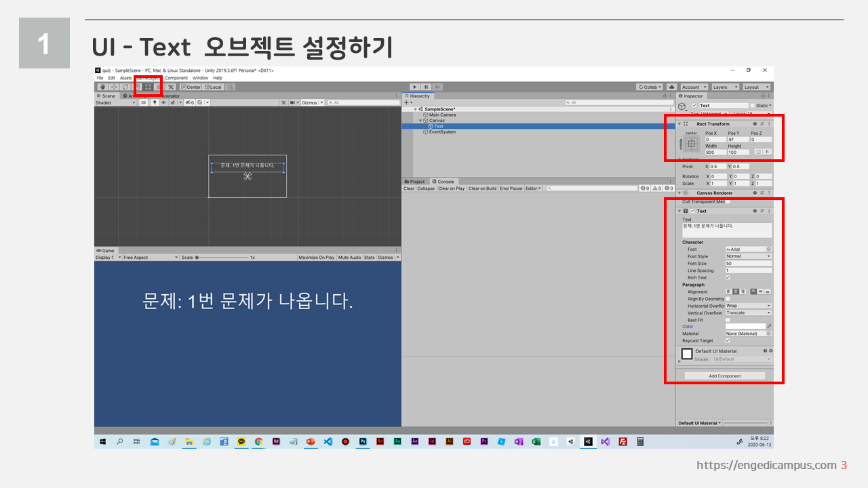
Task: Open the console Editor dropdown
Action: coord(534,188)
